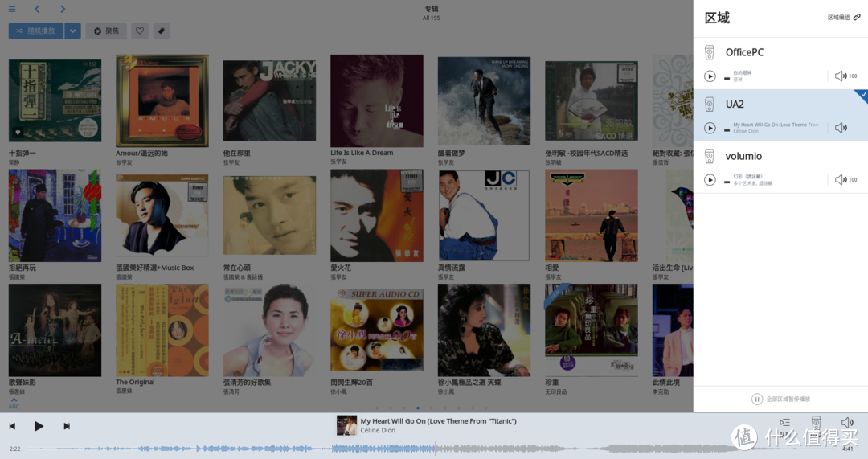Open footer volume control icon
Screen dimensions: 868x459
coord(848,423)
